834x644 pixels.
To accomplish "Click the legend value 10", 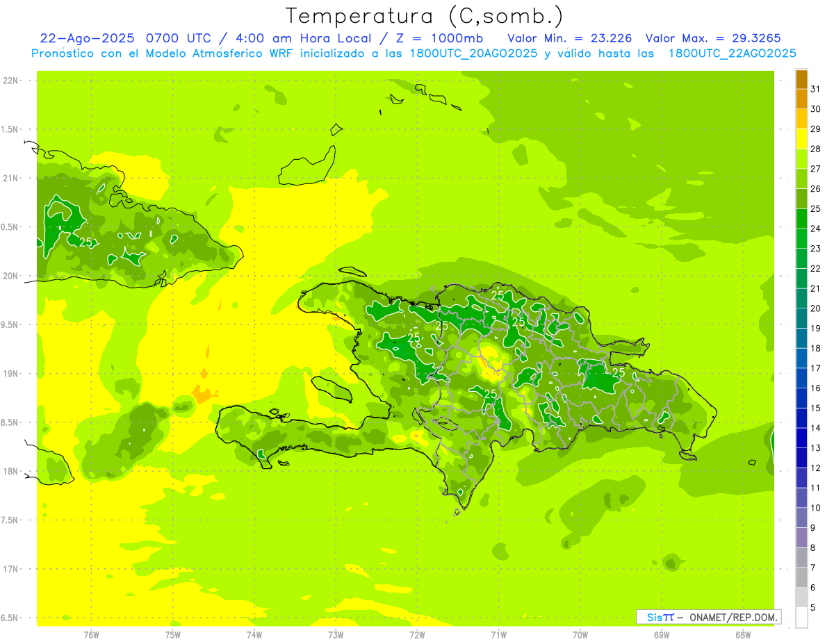I will pyautogui.click(x=816, y=508).
